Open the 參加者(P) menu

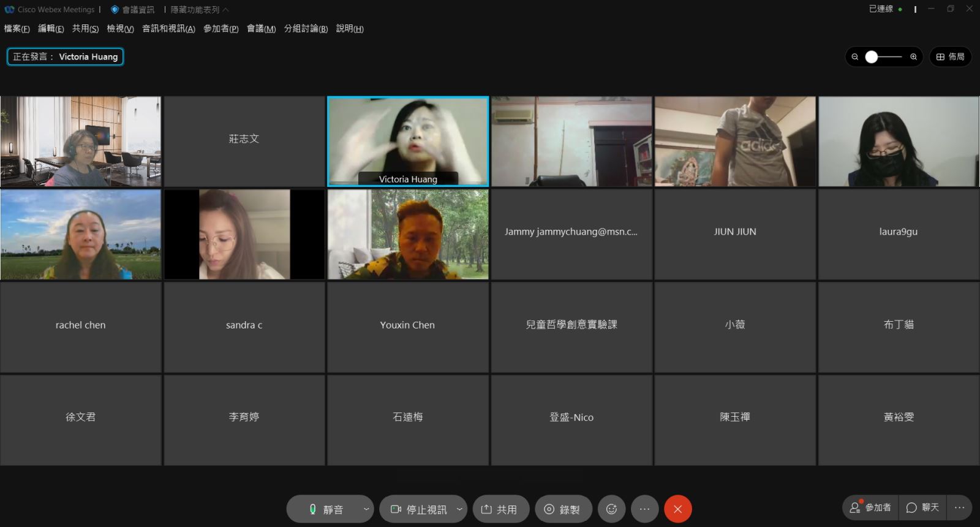click(221, 29)
